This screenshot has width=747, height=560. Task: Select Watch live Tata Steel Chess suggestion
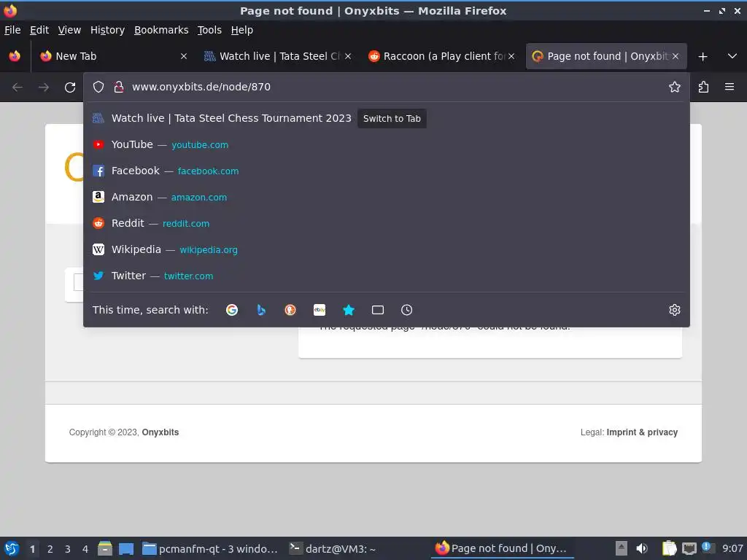click(x=387, y=119)
